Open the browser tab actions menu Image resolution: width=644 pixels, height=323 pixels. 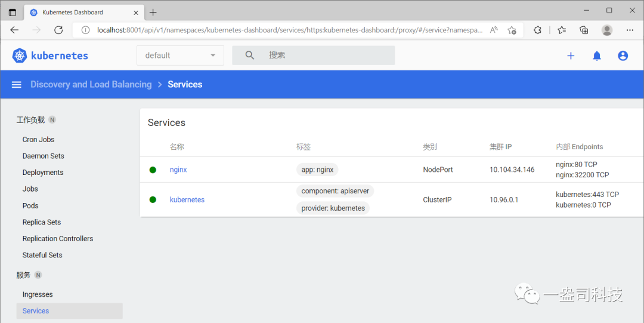[x=13, y=12]
